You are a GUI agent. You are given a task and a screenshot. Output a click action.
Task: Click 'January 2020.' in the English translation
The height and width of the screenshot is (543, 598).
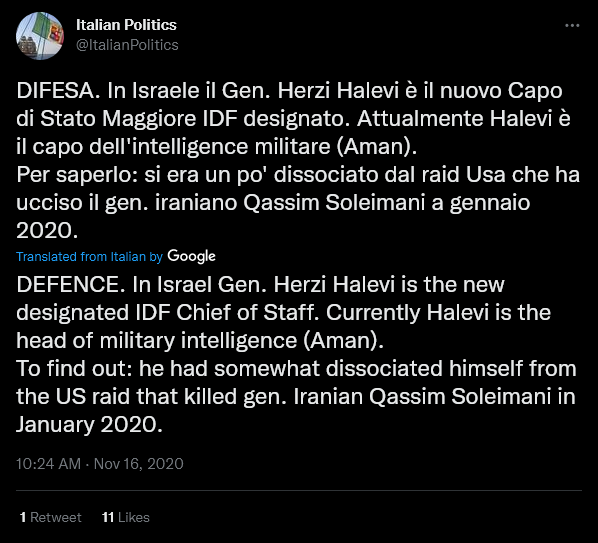pos(89,425)
